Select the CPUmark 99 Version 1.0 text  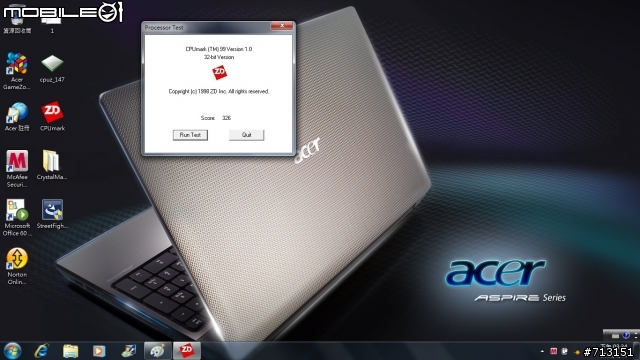(219, 49)
